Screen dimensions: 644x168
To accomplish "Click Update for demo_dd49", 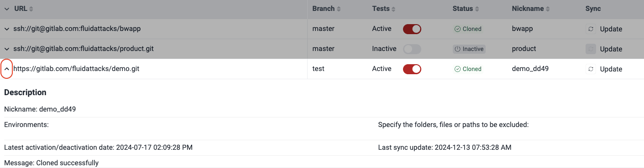I will [611, 69].
